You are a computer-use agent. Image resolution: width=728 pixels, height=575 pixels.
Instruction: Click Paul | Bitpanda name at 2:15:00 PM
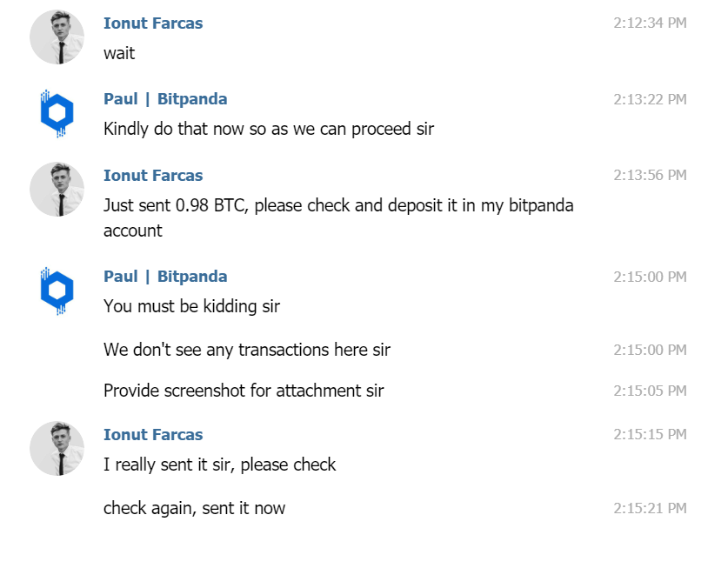[165, 277]
